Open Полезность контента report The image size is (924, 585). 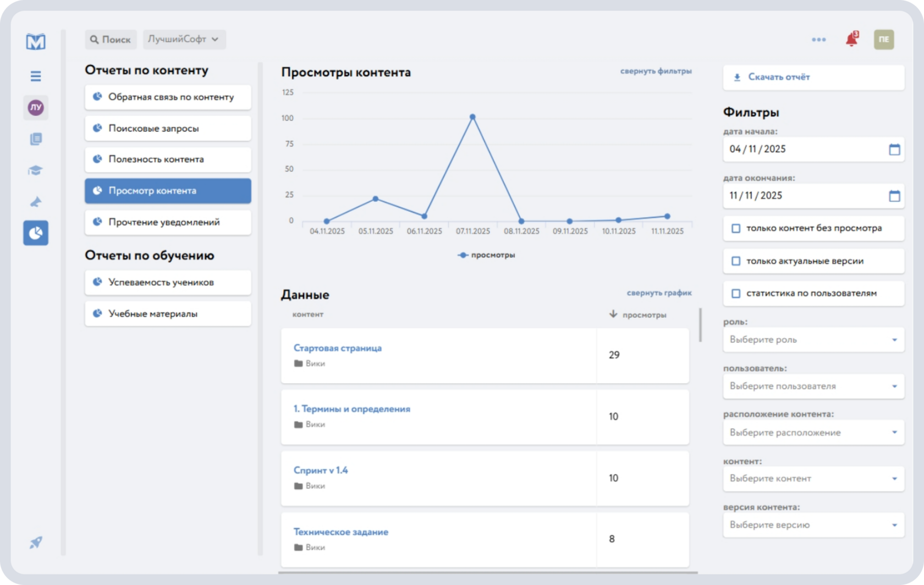(x=168, y=159)
